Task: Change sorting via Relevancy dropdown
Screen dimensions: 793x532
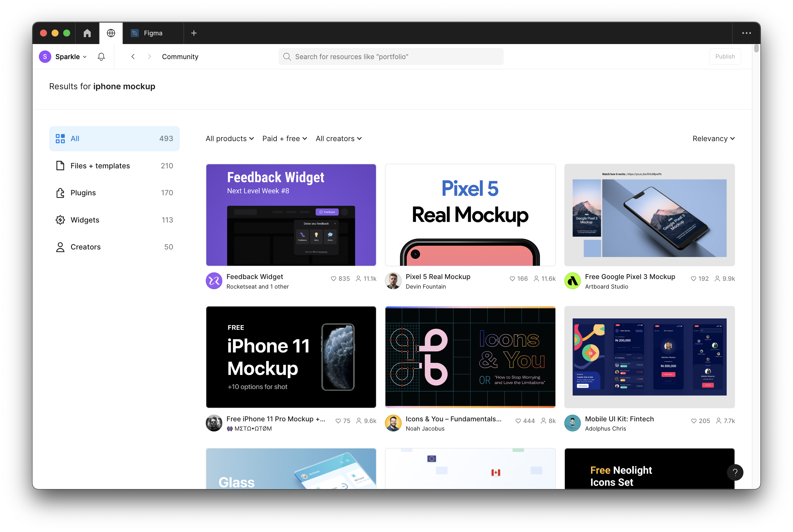Action: tap(714, 139)
